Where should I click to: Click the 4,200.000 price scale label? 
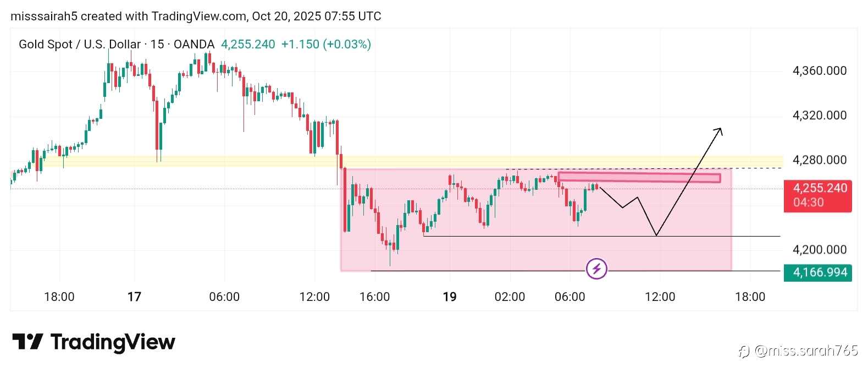coord(819,249)
